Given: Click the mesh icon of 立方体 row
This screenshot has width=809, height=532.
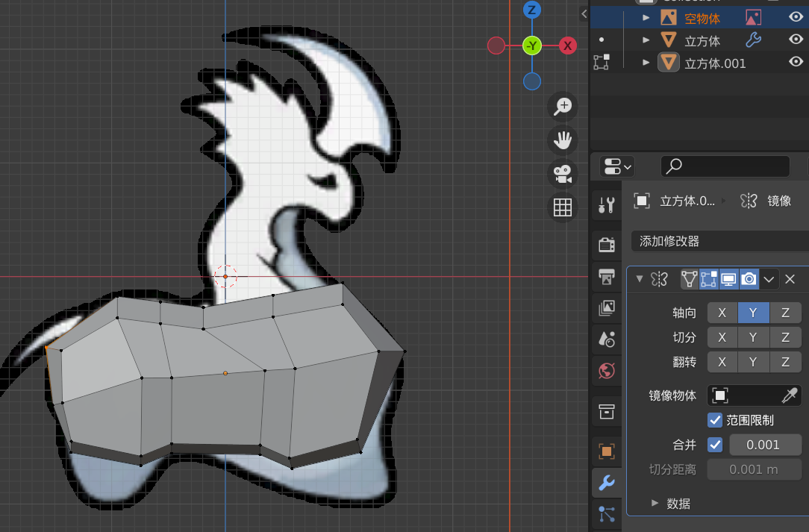Looking at the screenshot, I should pos(668,40).
